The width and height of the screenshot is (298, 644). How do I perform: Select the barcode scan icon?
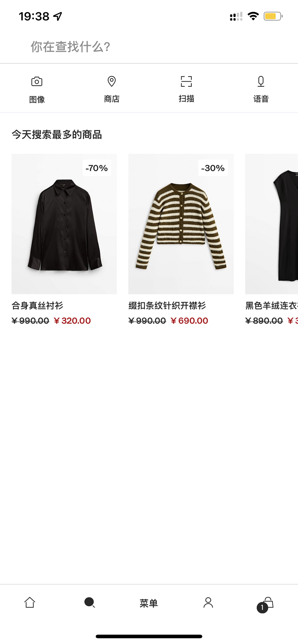(186, 82)
